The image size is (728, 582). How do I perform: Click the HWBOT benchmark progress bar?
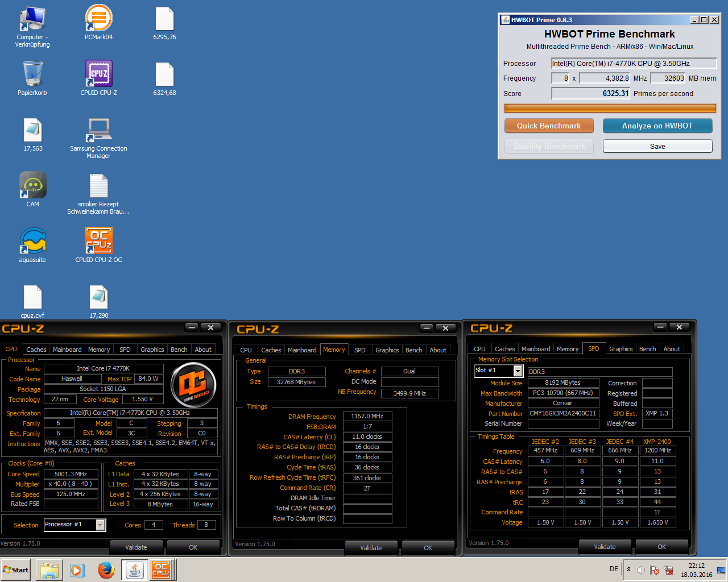coord(610,108)
